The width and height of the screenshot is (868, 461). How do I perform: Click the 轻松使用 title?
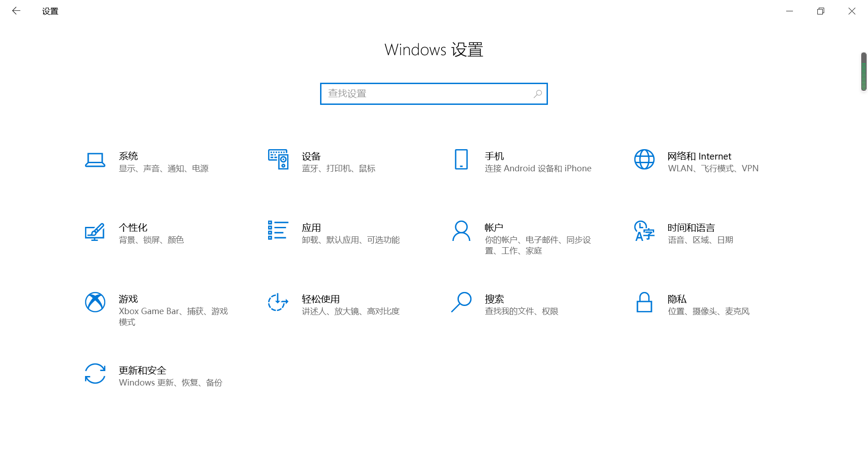point(321,299)
